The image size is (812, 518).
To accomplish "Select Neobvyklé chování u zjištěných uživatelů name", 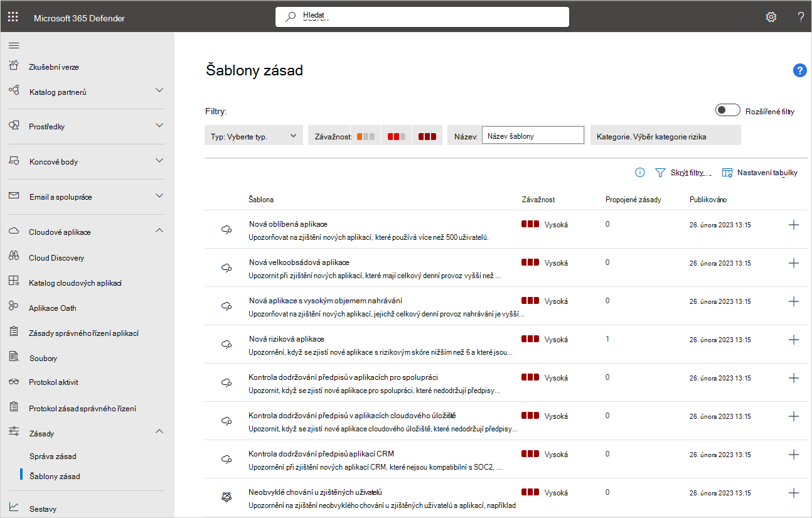I will (x=316, y=492).
